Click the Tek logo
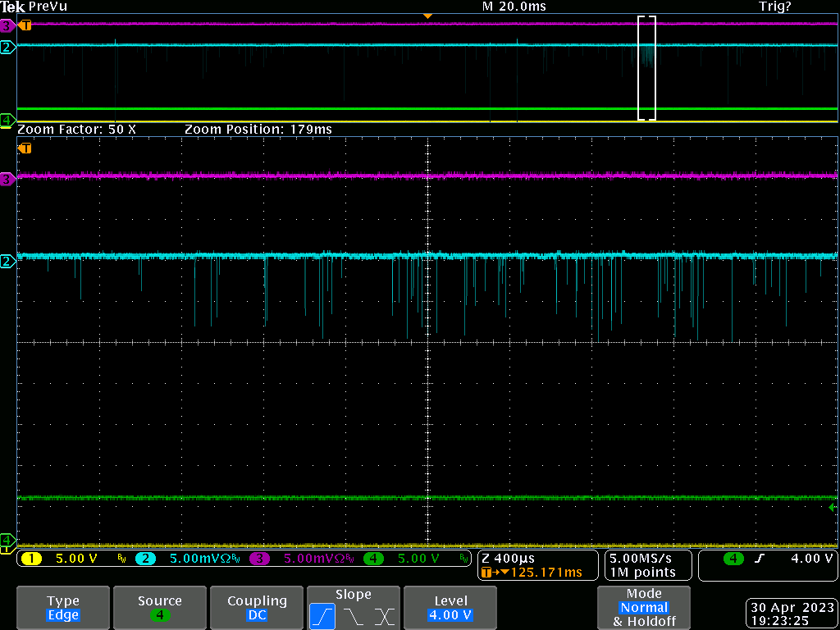 point(13,7)
